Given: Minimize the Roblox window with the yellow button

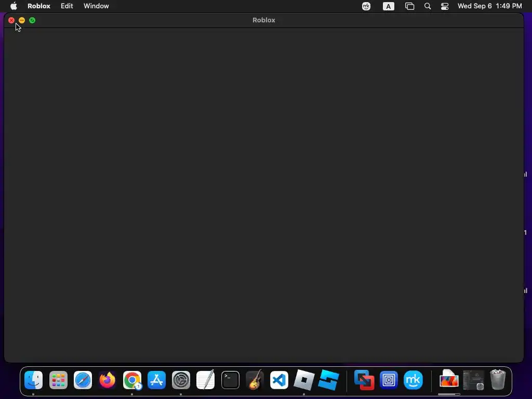Looking at the screenshot, I should point(22,20).
